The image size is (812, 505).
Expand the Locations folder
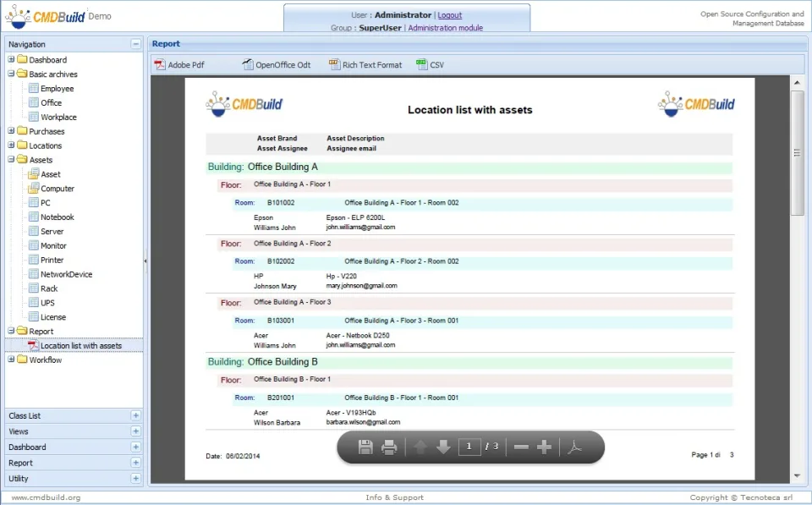[x=11, y=145]
